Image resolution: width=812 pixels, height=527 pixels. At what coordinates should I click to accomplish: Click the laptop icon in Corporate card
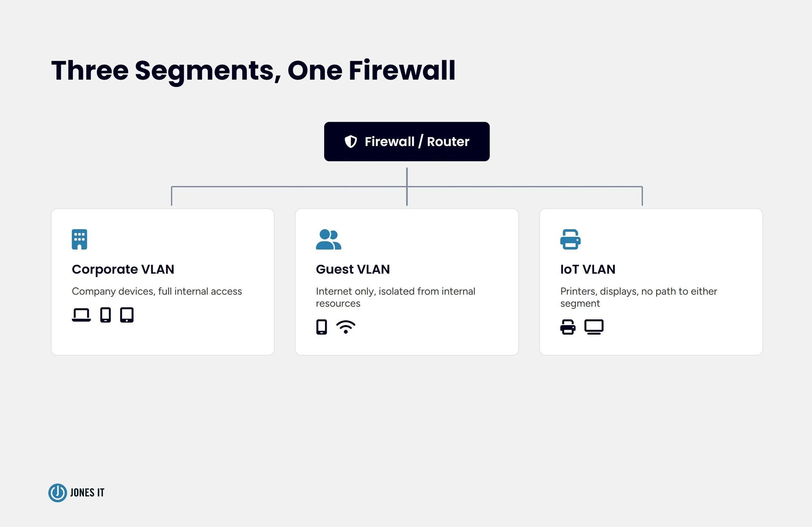[x=81, y=315]
